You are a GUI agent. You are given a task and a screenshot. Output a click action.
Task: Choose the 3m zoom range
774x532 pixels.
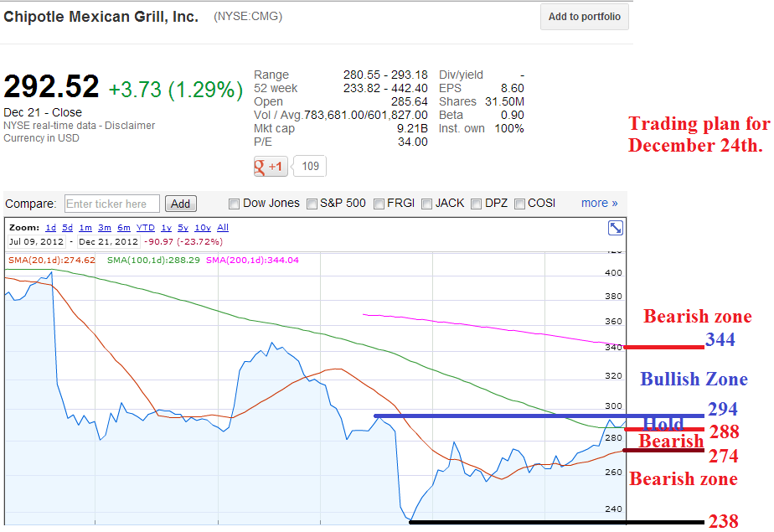click(105, 228)
